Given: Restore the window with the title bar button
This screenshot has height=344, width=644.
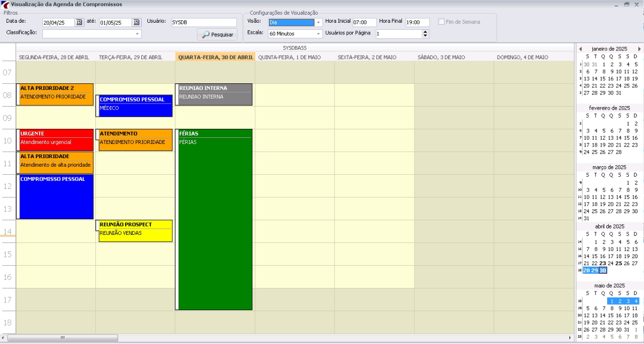Looking at the screenshot, I should coord(627,5).
